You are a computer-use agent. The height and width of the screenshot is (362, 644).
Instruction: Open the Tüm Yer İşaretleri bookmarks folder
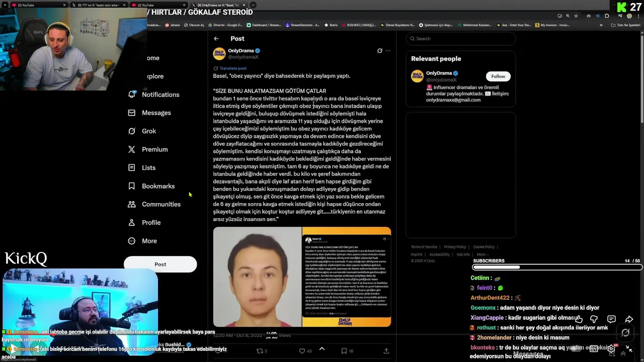[626, 25]
